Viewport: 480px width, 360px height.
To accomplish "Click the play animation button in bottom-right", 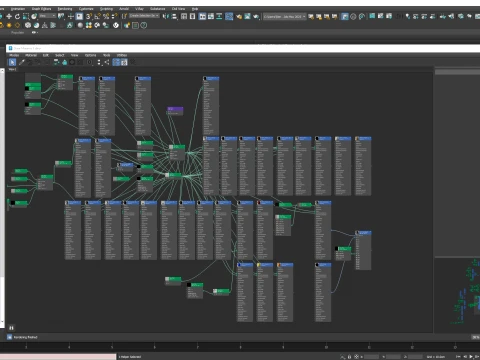I will click(x=471, y=357).
